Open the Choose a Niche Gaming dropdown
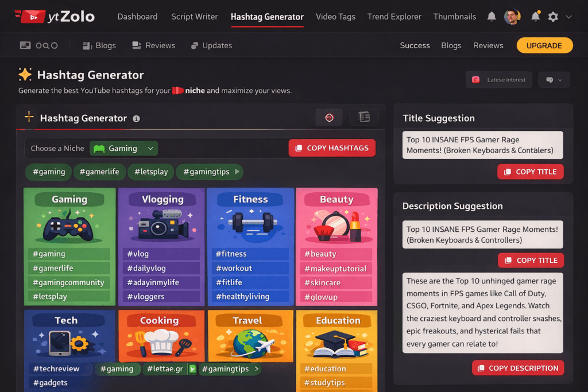The width and height of the screenshot is (588, 392). coord(124,148)
